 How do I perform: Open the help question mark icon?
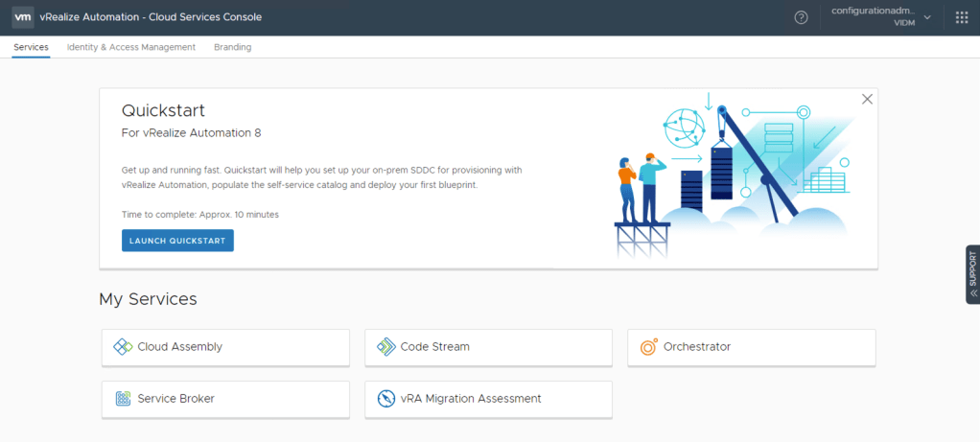(801, 17)
